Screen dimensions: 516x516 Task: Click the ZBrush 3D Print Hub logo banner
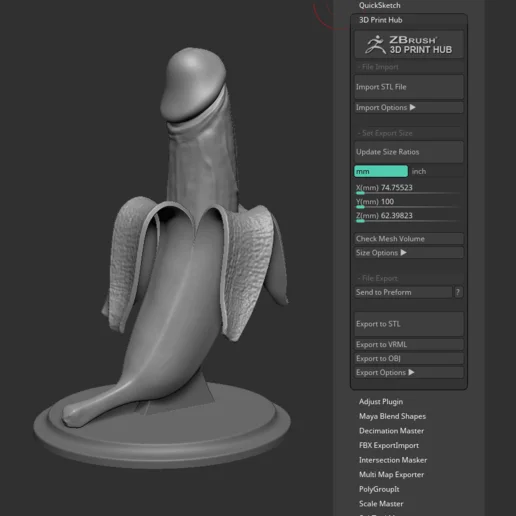[x=409, y=45]
